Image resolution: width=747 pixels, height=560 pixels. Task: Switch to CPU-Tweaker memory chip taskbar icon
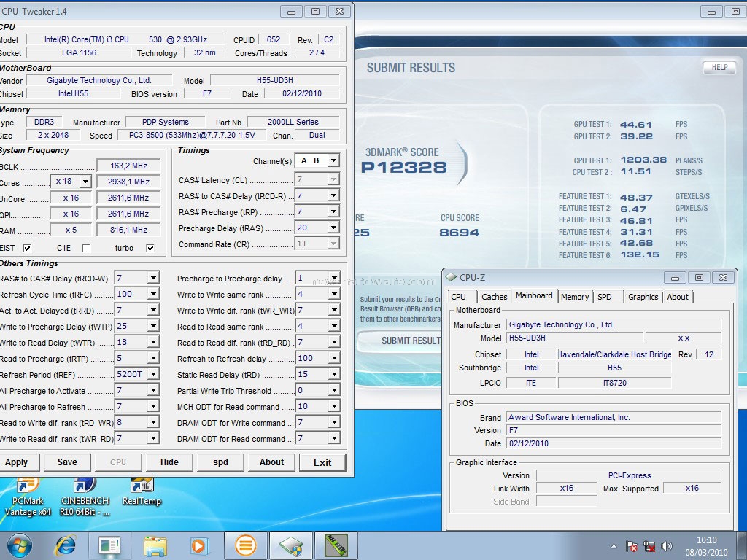pos(336,545)
